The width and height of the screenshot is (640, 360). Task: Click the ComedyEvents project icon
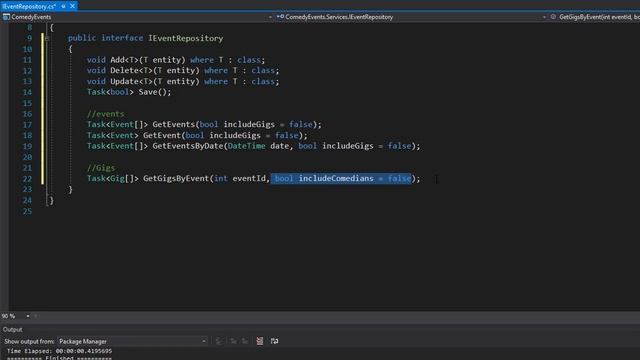tap(6, 17)
